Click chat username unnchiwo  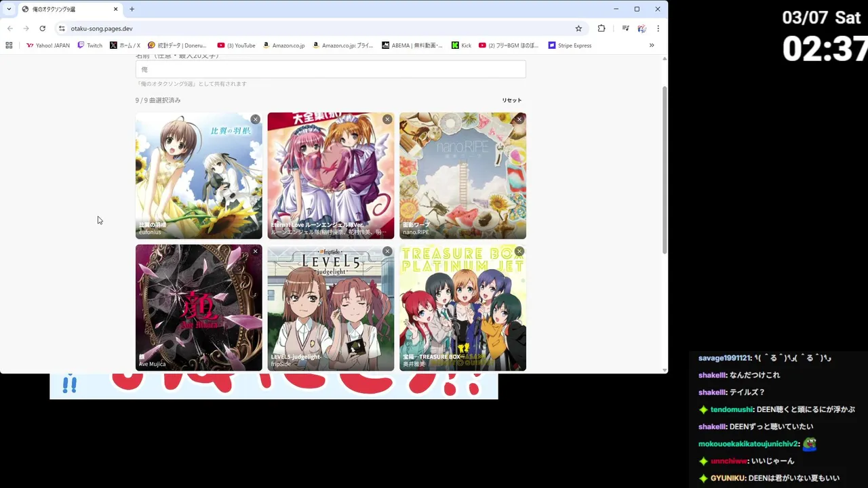(729, 461)
